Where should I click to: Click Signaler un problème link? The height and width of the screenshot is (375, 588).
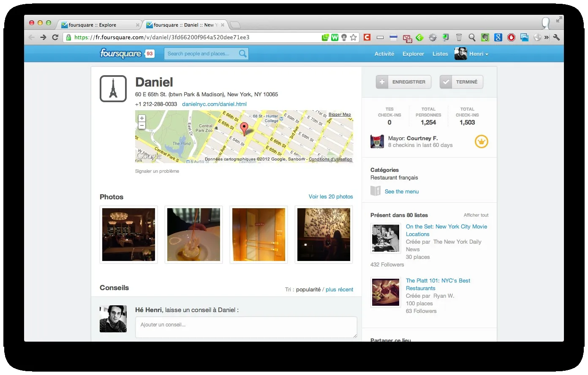(157, 171)
